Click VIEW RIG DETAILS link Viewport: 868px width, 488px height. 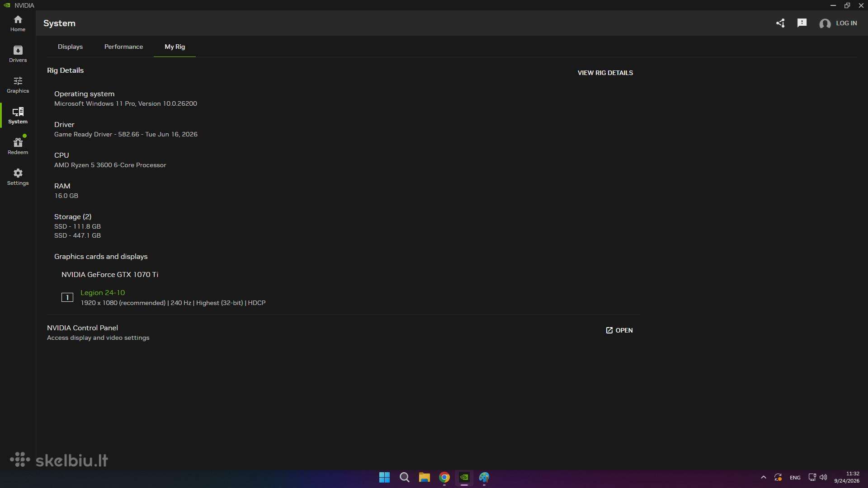point(605,73)
